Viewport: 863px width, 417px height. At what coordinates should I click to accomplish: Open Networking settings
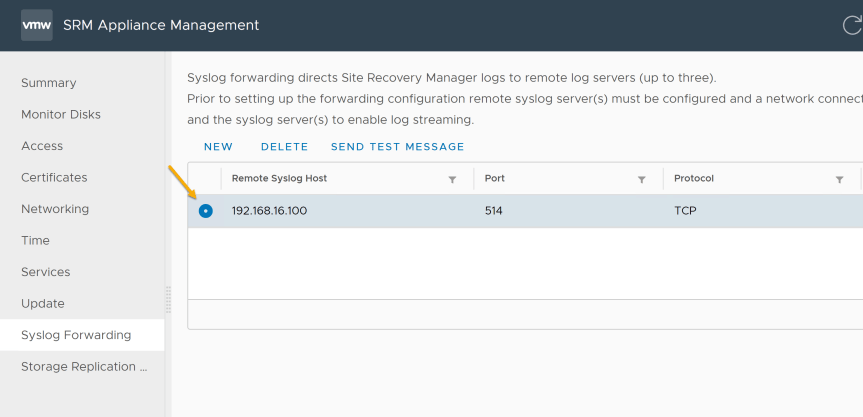55,209
